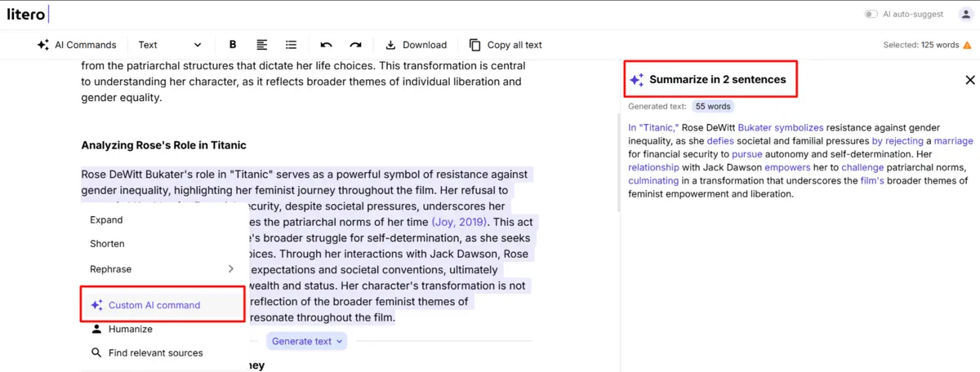Click the highlighted word 'defies' in summary
The width and height of the screenshot is (980, 372).
pos(720,141)
